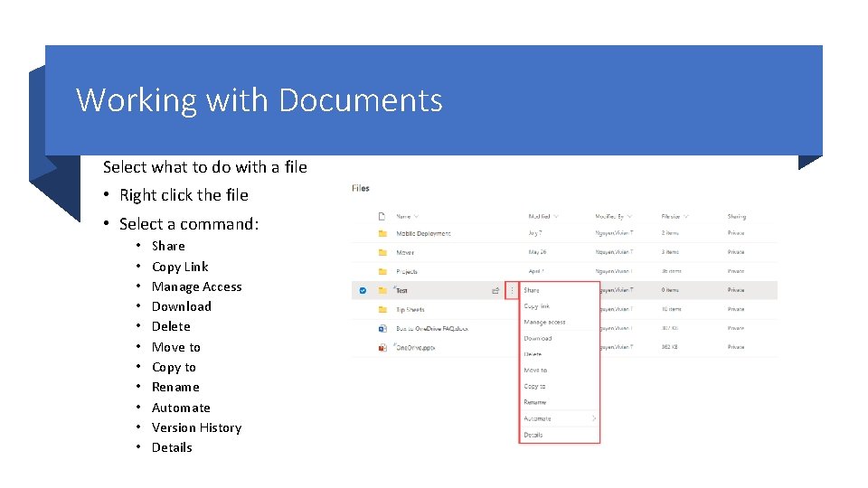Viewport: 868px width, 488px height.
Task: Click the '3 items' size of Mover
Action: click(x=670, y=252)
